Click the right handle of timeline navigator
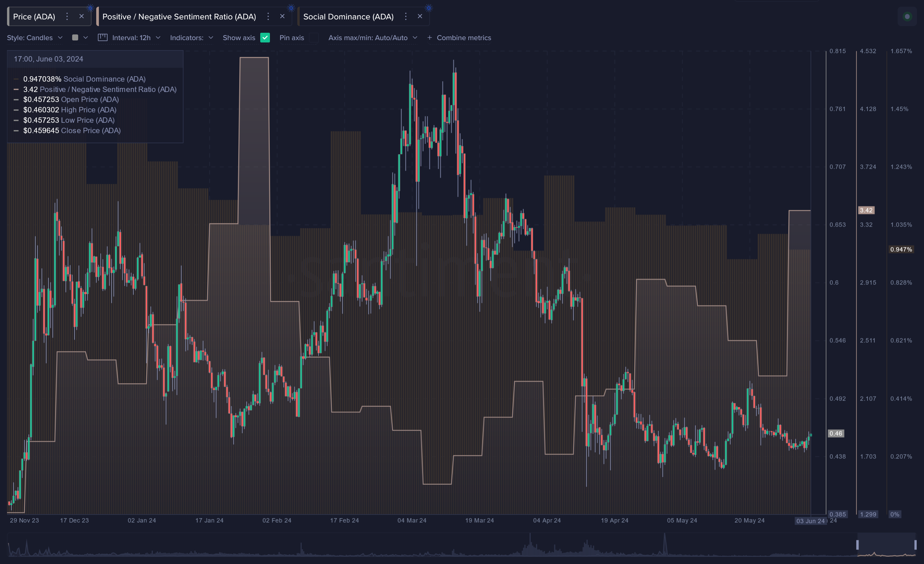The image size is (924, 564). pos(915,545)
